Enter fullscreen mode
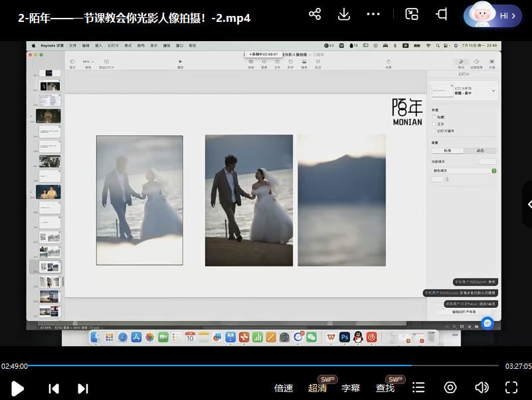This screenshot has height=400, width=532. point(511,387)
